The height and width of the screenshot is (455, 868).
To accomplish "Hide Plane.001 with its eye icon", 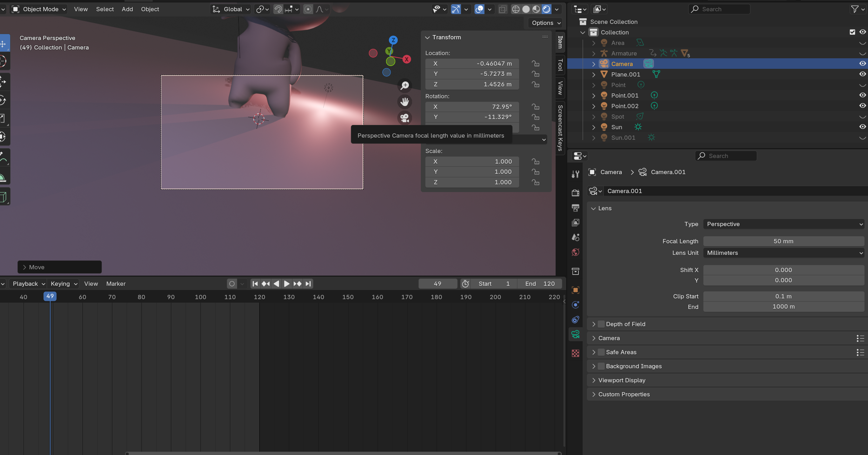I will [x=862, y=74].
